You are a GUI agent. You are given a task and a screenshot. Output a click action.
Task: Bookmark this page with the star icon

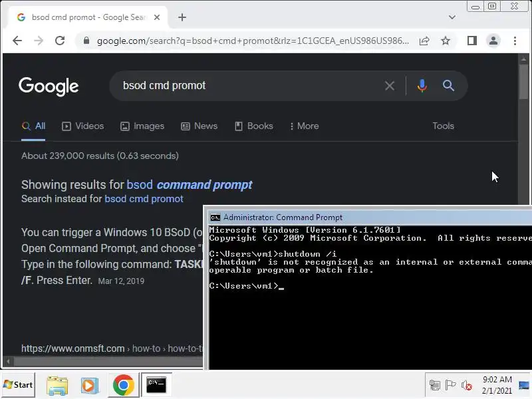pyautogui.click(x=446, y=41)
